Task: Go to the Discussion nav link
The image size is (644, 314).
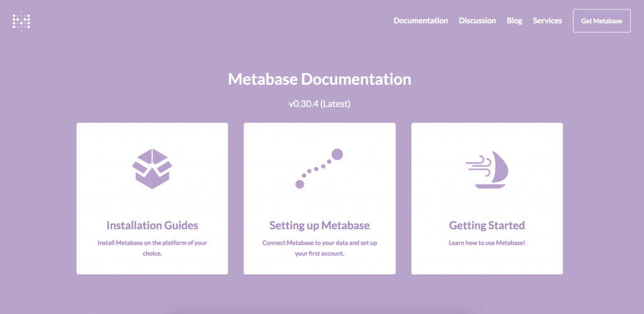Action: pyautogui.click(x=477, y=21)
